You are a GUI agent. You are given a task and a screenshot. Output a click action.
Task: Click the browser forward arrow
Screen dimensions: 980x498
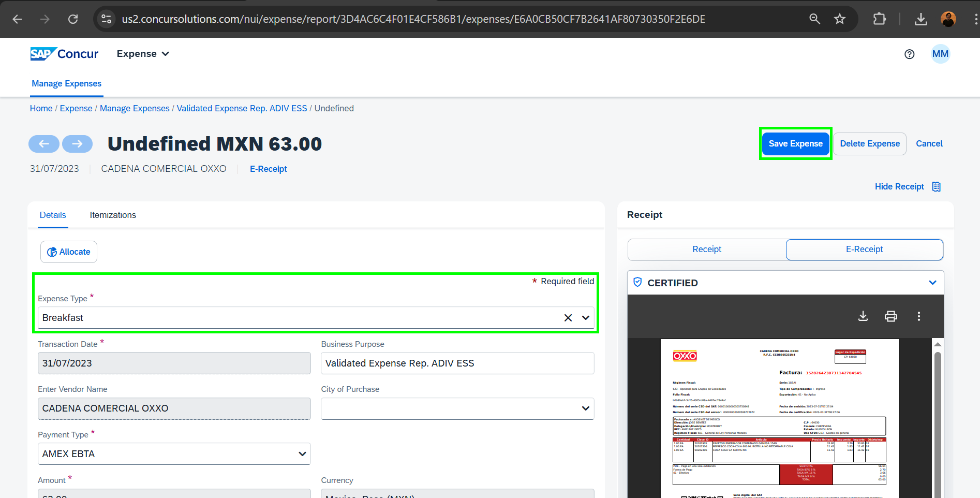tap(45, 19)
